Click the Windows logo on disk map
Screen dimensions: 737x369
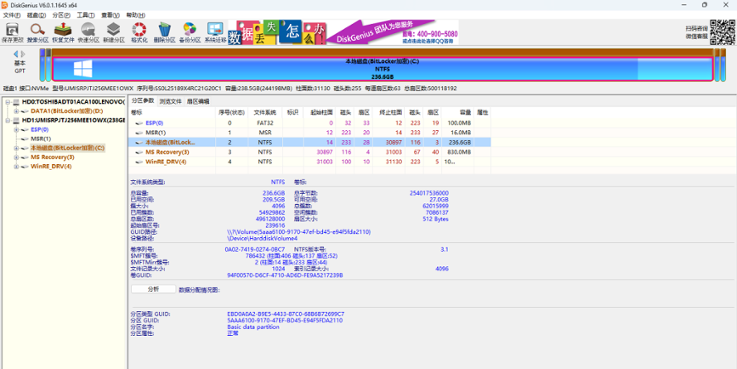[x=83, y=69]
